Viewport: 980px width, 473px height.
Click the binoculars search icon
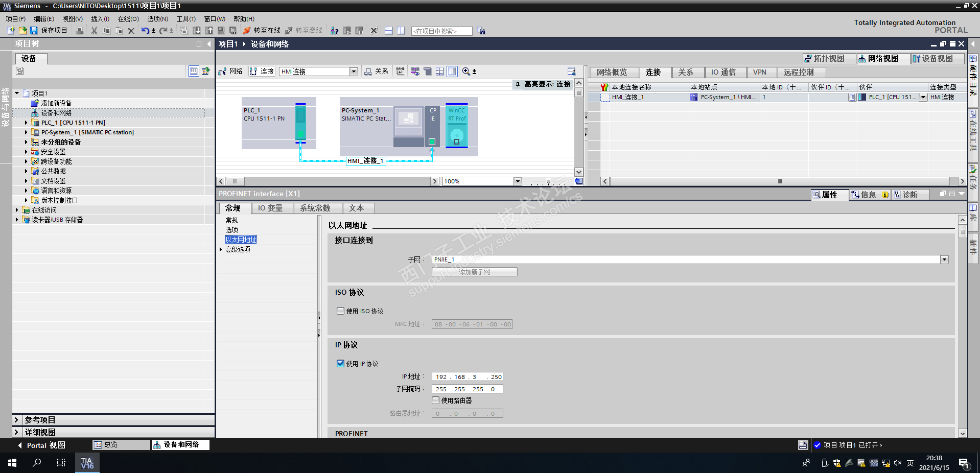481,31
